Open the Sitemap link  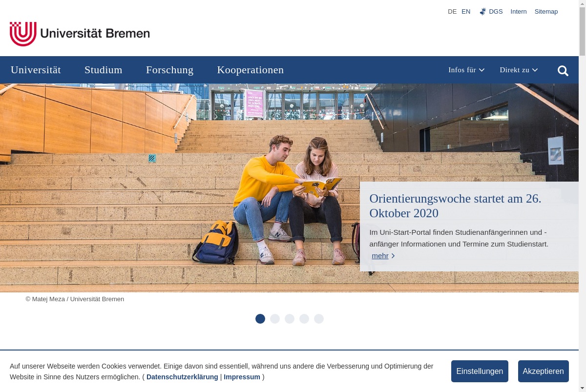546,11
